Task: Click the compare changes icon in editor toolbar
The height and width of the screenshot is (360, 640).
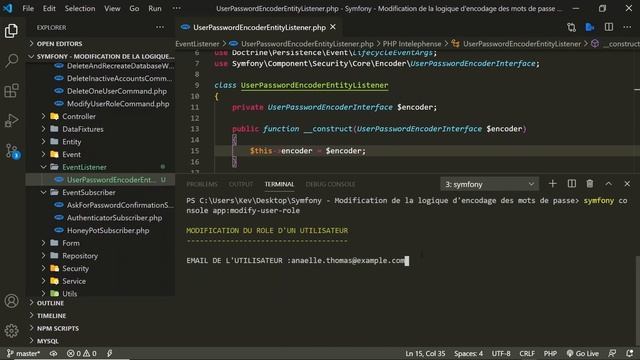Action: pyautogui.click(x=571, y=27)
